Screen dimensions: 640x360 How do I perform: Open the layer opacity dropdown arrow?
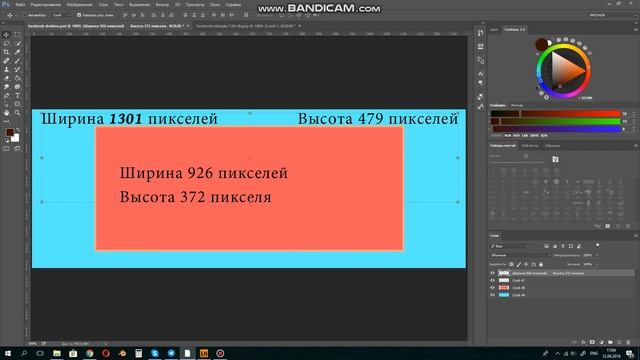(x=597, y=256)
